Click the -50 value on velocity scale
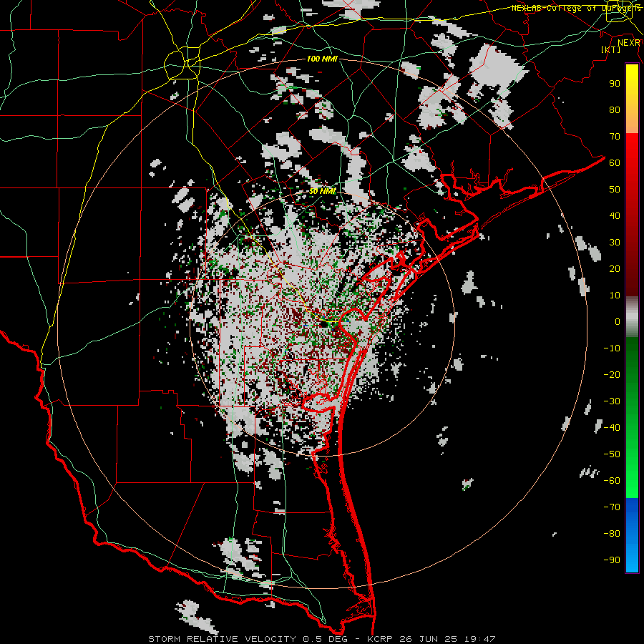 tap(612, 454)
